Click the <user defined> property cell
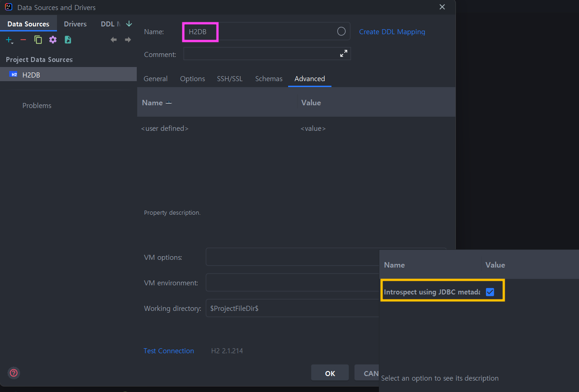Image resolution: width=579 pixels, height=392 pixels. coord(165,129)
